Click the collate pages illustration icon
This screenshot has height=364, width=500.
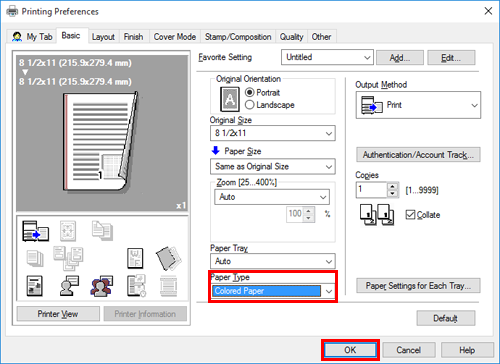tap(377, 215)
